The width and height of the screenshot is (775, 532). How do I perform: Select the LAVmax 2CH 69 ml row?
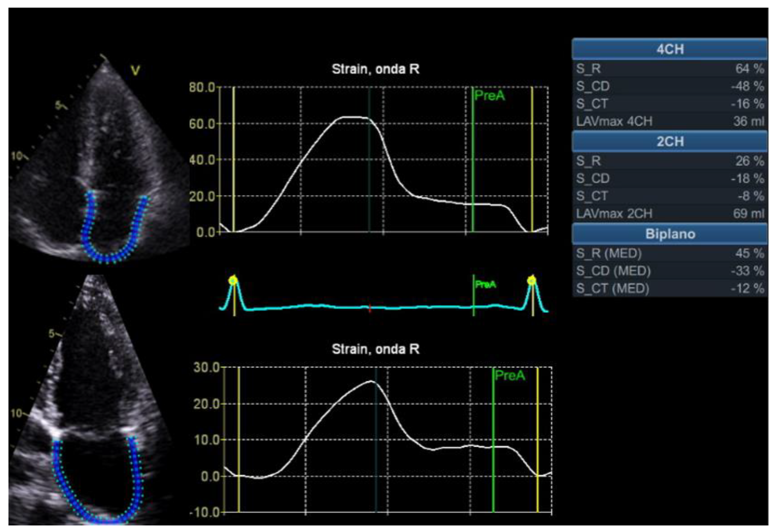click(x=670, y=213)
